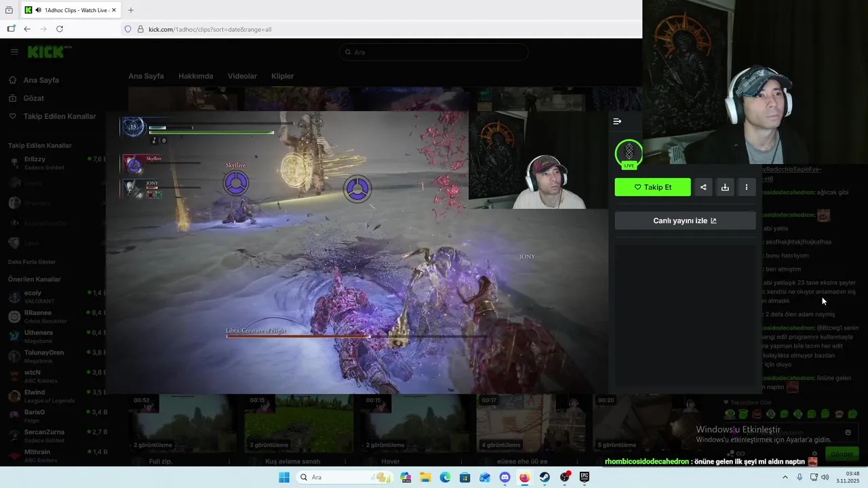Open the tracking protection shield icon
Screen dimensions: 868x488
coord(127,29)
